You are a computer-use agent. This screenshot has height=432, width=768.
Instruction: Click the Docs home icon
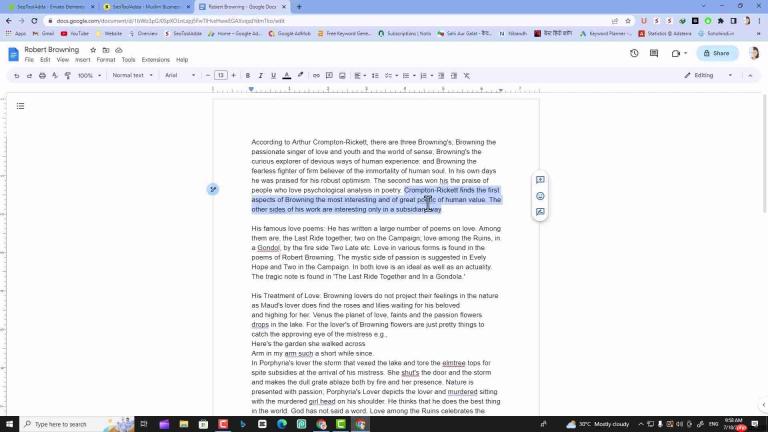(13, 54)
